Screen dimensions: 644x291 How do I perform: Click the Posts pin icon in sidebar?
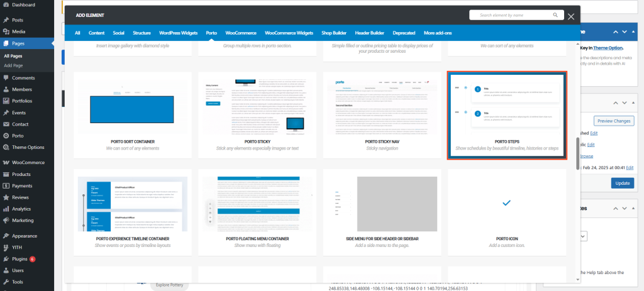[6, 20]
